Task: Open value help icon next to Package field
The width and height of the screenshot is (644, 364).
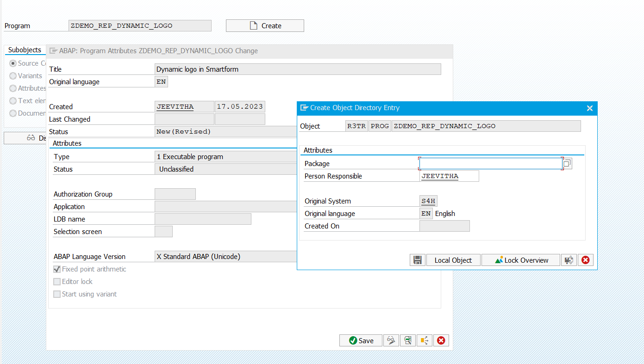Action: coord(567,163)
